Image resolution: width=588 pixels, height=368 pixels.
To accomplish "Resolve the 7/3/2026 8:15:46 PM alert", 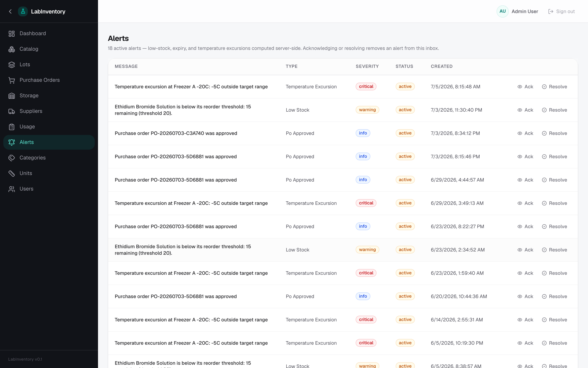I will tap(554, 157).
